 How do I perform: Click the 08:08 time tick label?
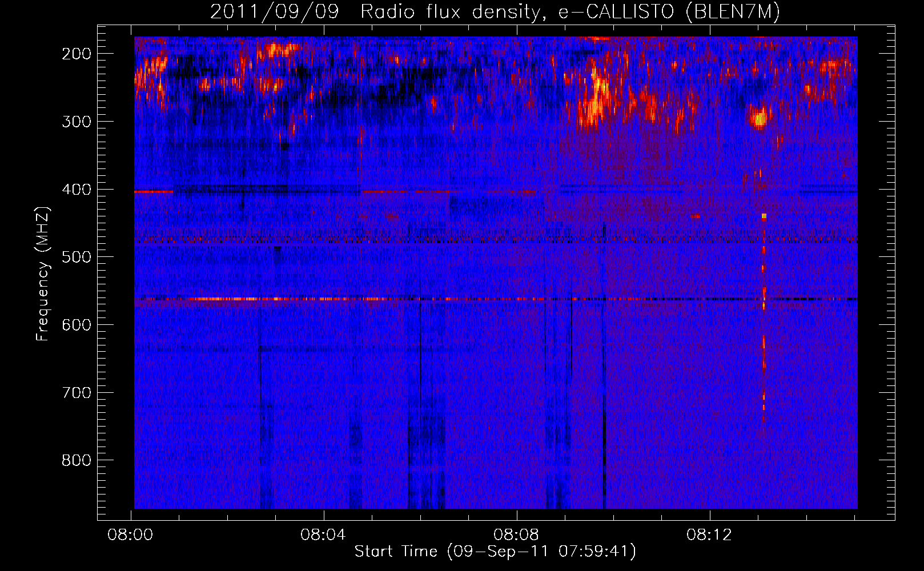coord(516,535)
